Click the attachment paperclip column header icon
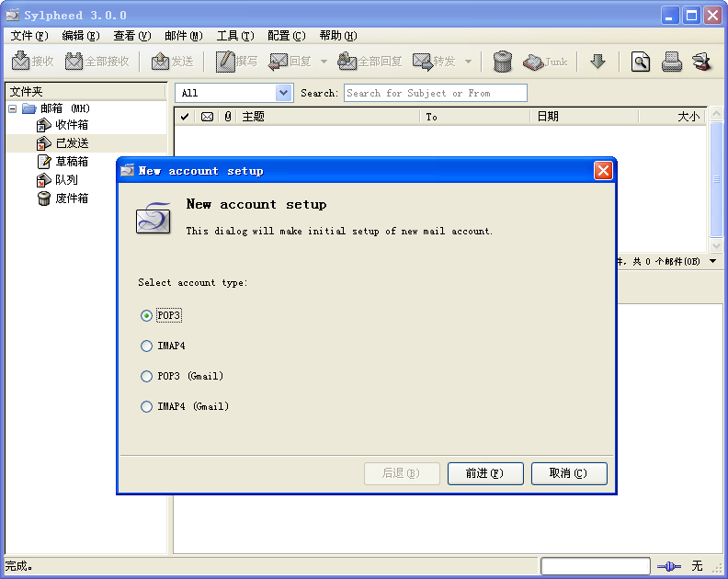Screen dimensions: 728x579 point(228,117)
